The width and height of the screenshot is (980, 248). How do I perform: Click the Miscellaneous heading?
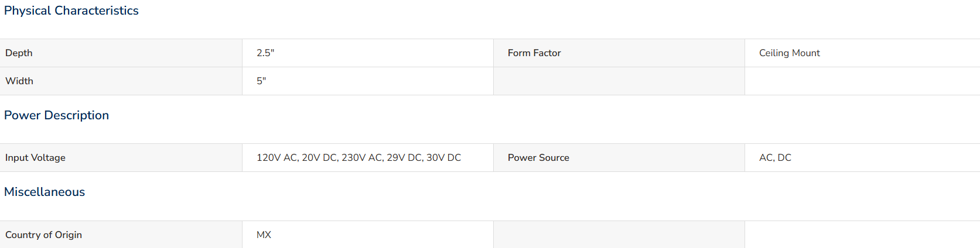(45, 192)
